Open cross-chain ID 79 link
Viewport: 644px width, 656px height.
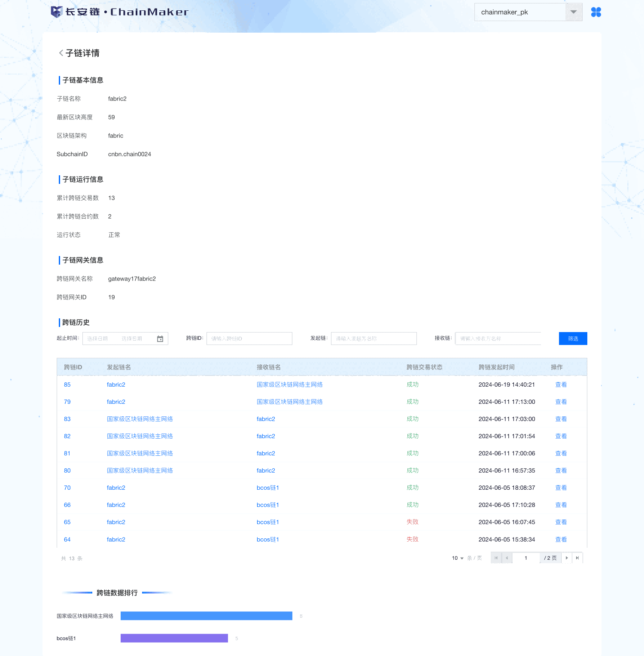coord(67,402)
